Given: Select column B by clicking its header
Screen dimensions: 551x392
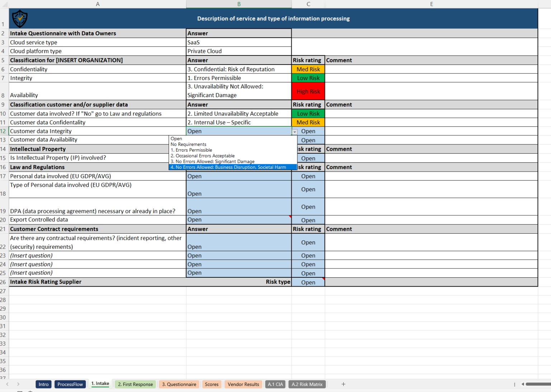Looking at the screenshot, I should pyautogui.click(x=239, y=4).
